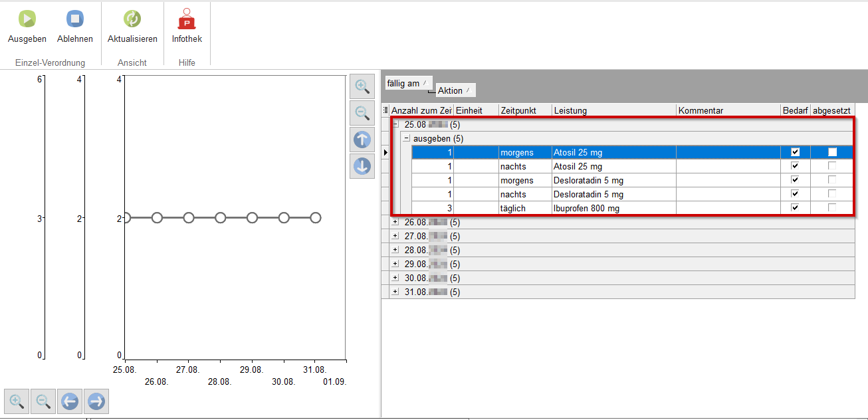This screenshot has height=420, width=868.
Task: Open the Infothek help icon
Action: [187, 19]
